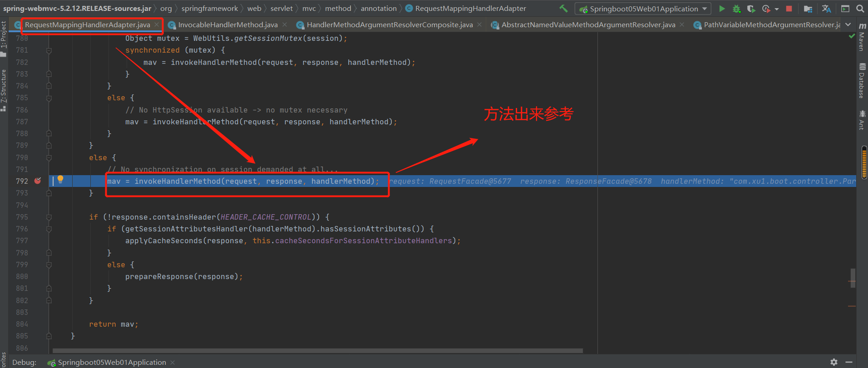Click line number 806 in gutter

click(x=22, y=348)
